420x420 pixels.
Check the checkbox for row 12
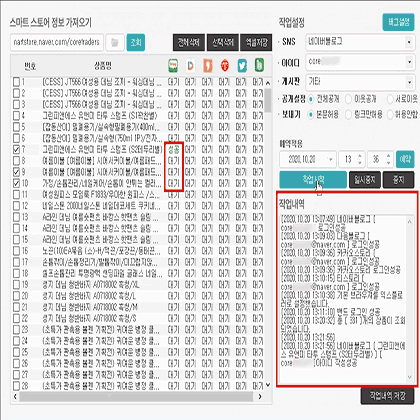pos(16,206)
